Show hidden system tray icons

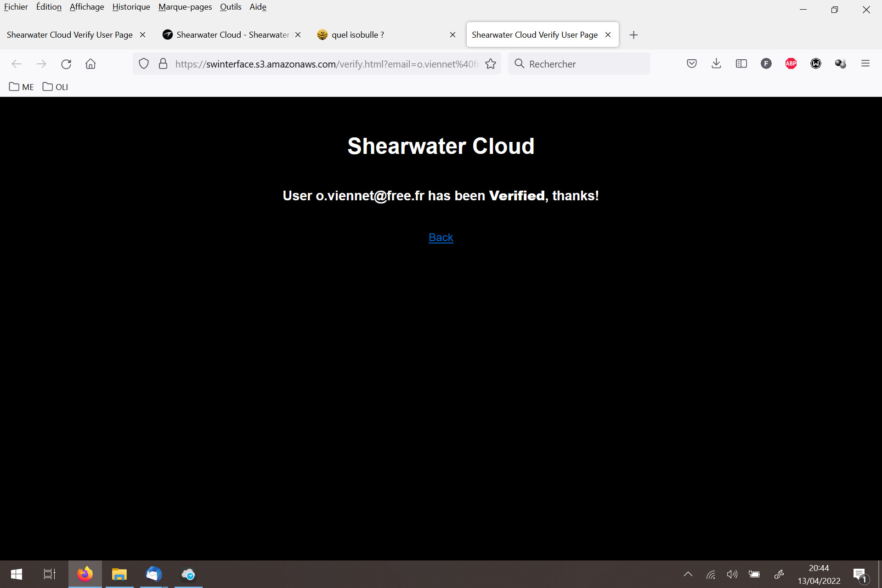(x=688, y=574)
